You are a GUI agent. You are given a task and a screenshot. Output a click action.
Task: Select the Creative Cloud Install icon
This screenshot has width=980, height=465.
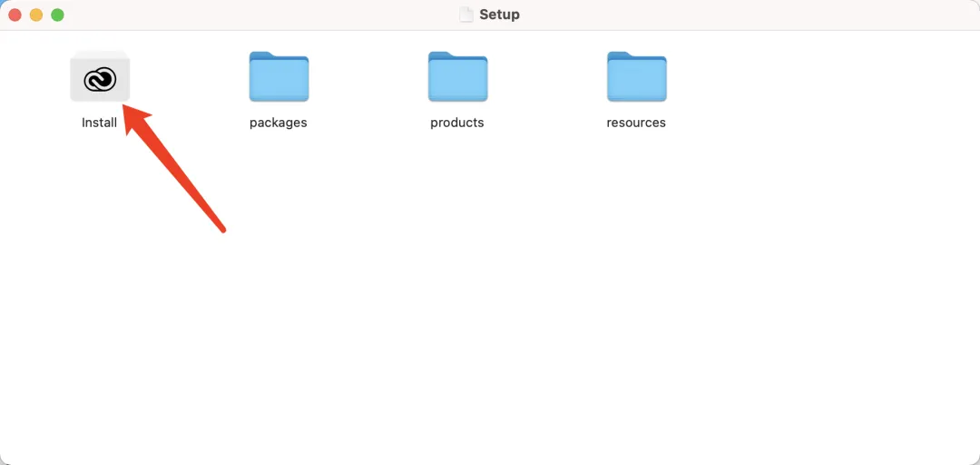point(100,76)
